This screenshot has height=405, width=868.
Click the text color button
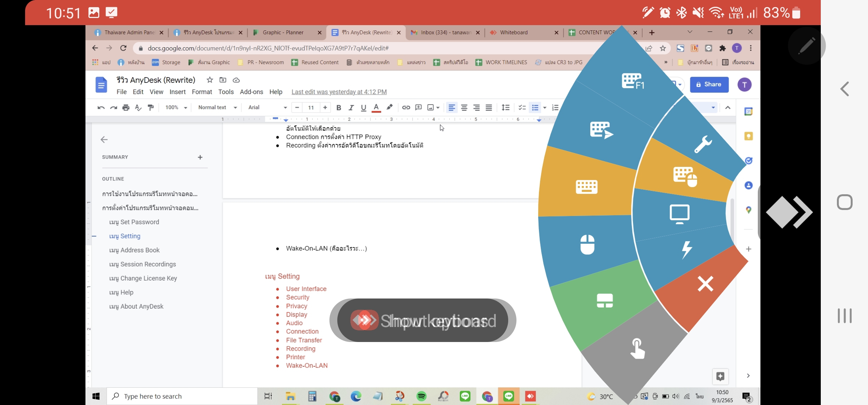tap(376, 108)
